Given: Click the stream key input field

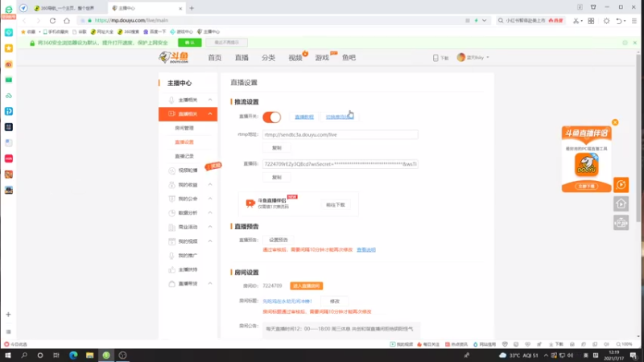Looking at the screenshot, I should click(340, 164).
